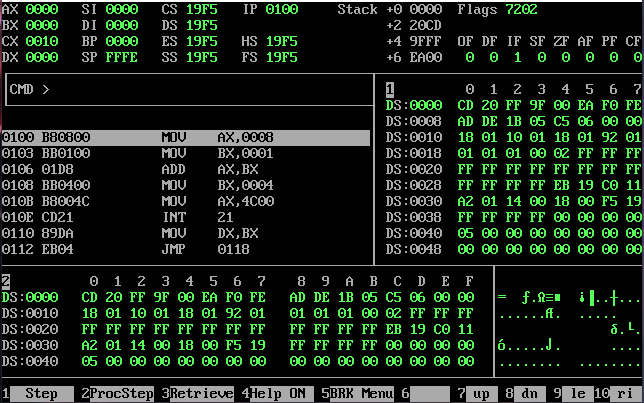
Task: Click the DX register value
Action: click(x=41, y=58)
